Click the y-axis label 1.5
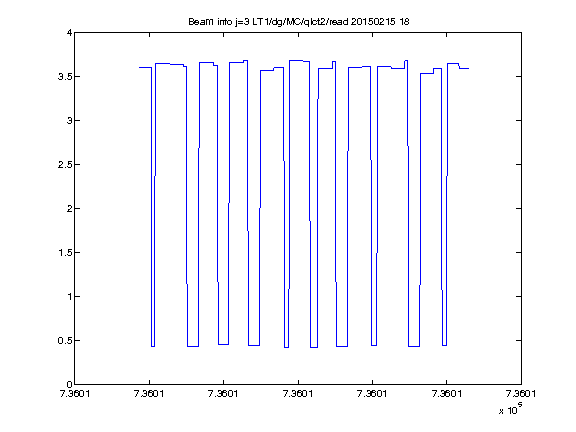The image size is (576, 432). tap(65, 253)
